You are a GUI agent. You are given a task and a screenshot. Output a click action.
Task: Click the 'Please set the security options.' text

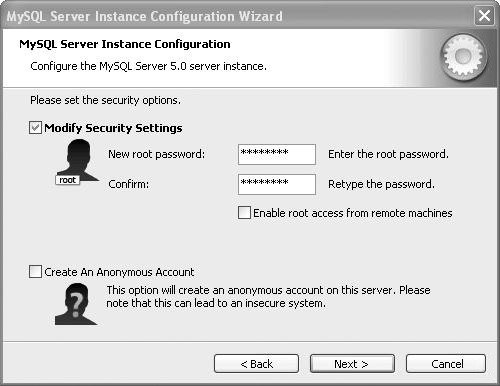pos(105,100)
